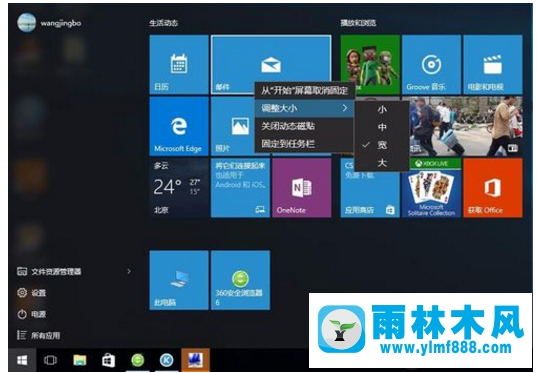Image resolution: width=537 pixels, height=373 pixels.
Task: Open the 北京 weather tile
Action: (179, 188)
